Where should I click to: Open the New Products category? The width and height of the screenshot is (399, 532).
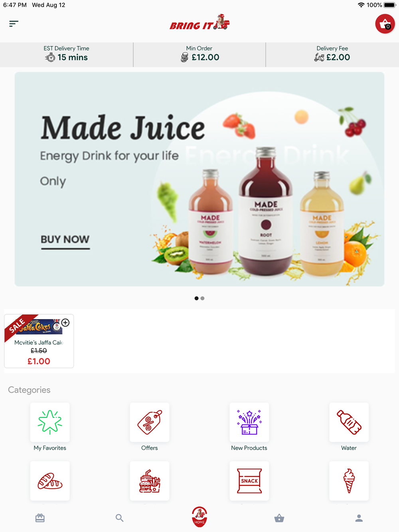coord(249,422)
